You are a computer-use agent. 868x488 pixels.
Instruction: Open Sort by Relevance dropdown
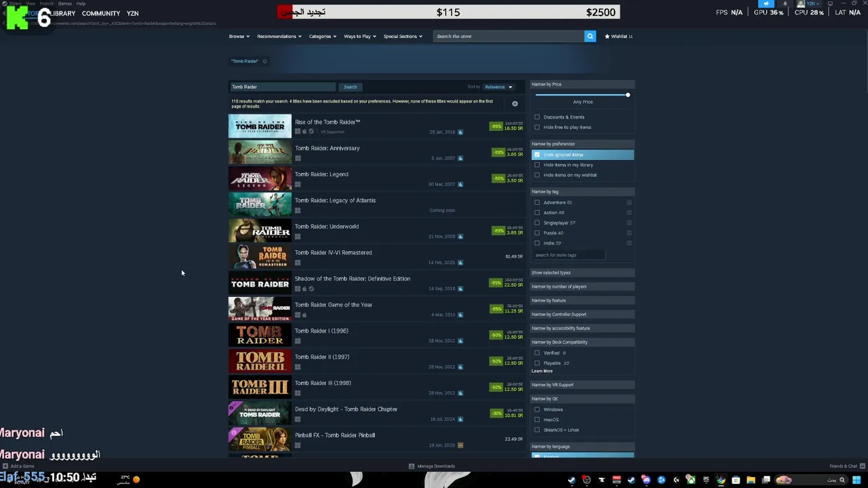(x=498, y=87)
